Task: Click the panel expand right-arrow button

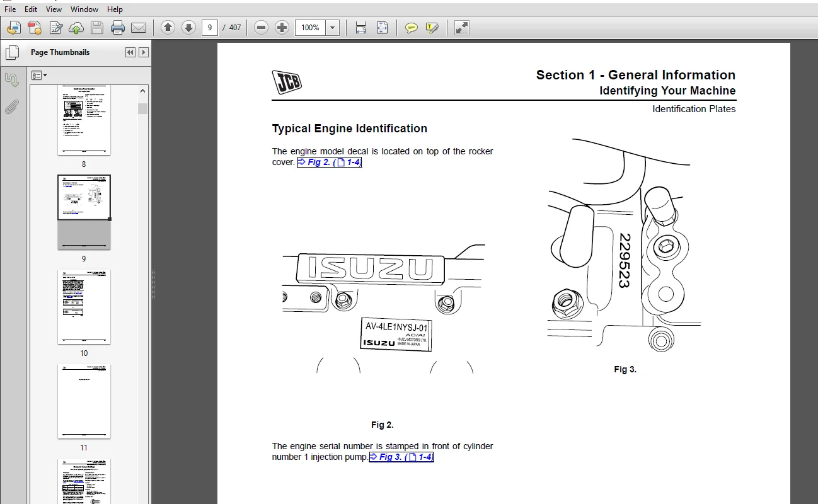Action: [x=144, y=52]
